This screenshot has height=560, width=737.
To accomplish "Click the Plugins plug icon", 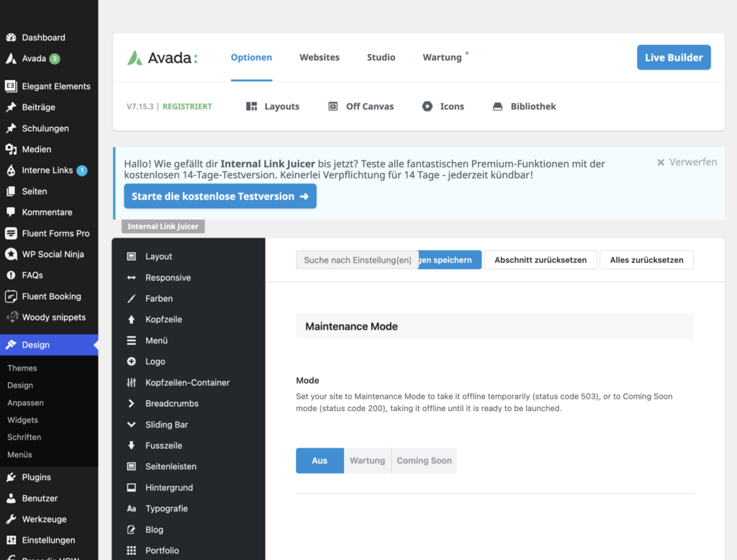I will coord(12,477).
